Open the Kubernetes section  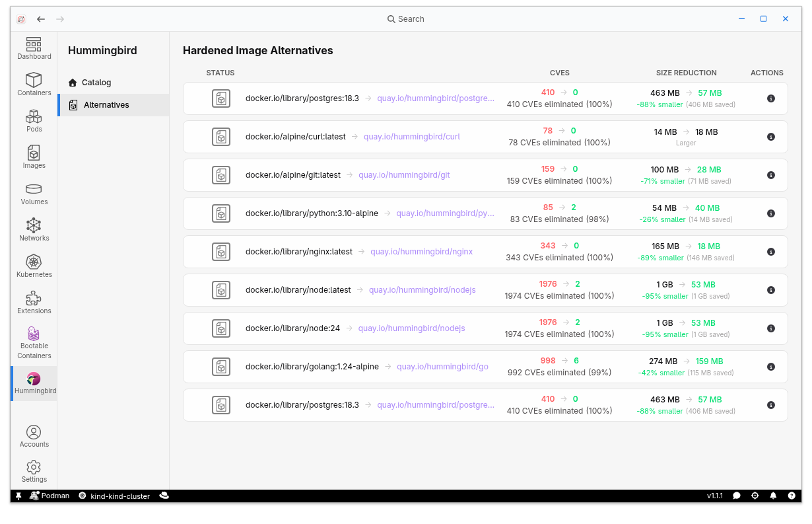coord(34,267)
